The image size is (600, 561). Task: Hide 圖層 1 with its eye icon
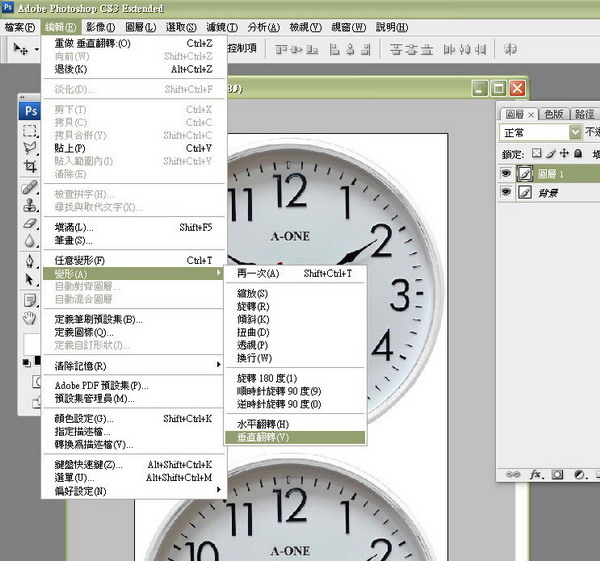click(x=506, y=173)
